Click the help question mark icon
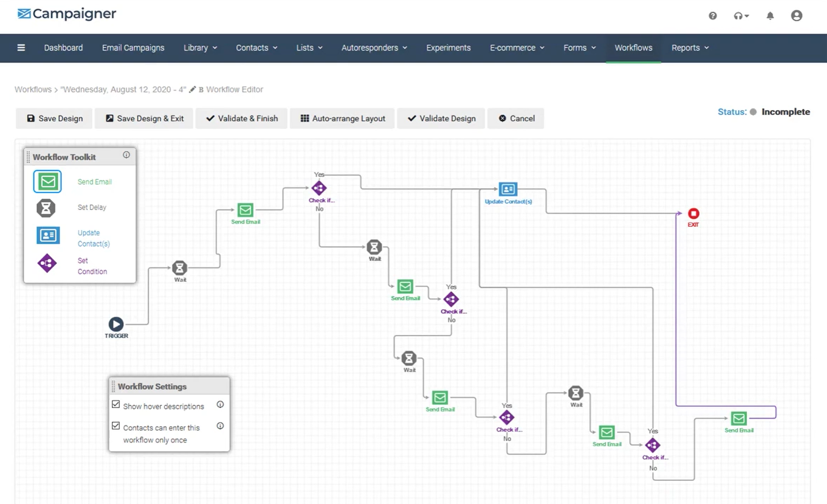 pos(713,16)
